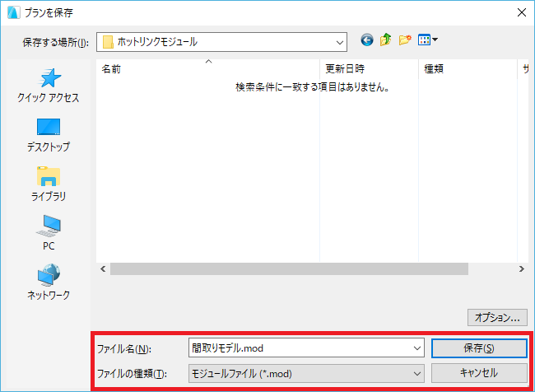Open the ファイルの種類 dropdown

tap(306, 374)
